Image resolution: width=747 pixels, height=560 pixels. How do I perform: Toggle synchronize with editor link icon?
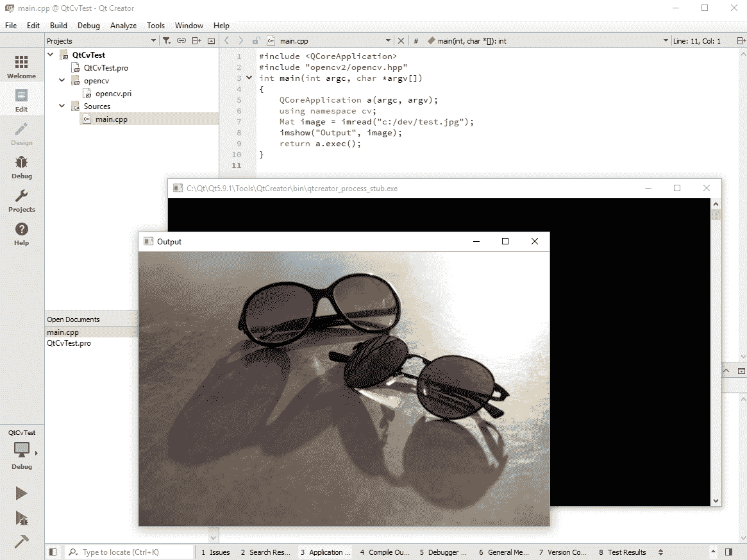181,41
